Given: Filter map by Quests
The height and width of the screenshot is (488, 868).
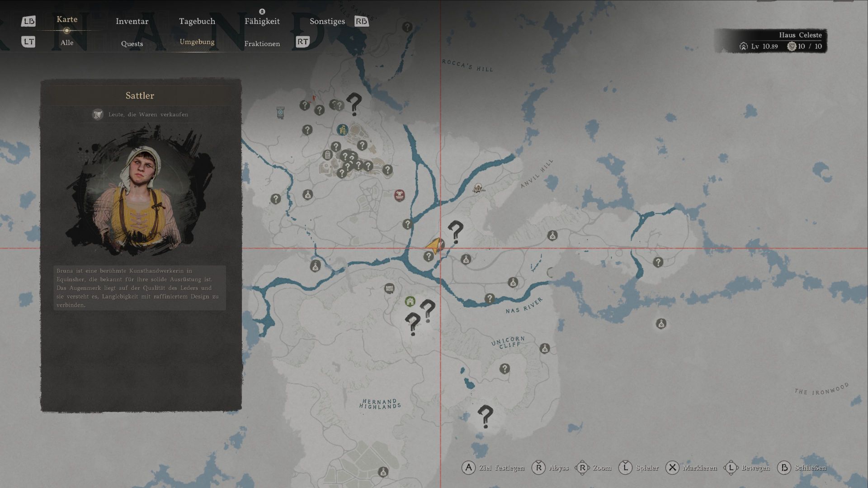Looking at the screenshot, I should click(132, 44).
